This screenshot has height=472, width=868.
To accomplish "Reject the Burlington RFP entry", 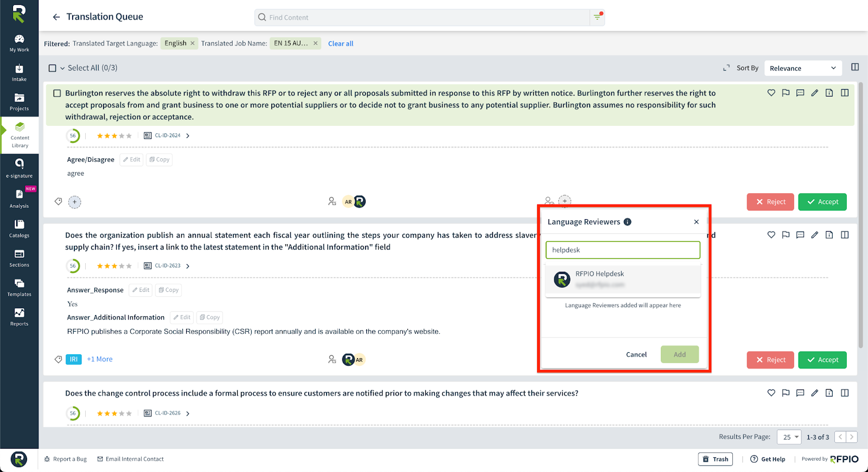I will click(x=770, y=202).
